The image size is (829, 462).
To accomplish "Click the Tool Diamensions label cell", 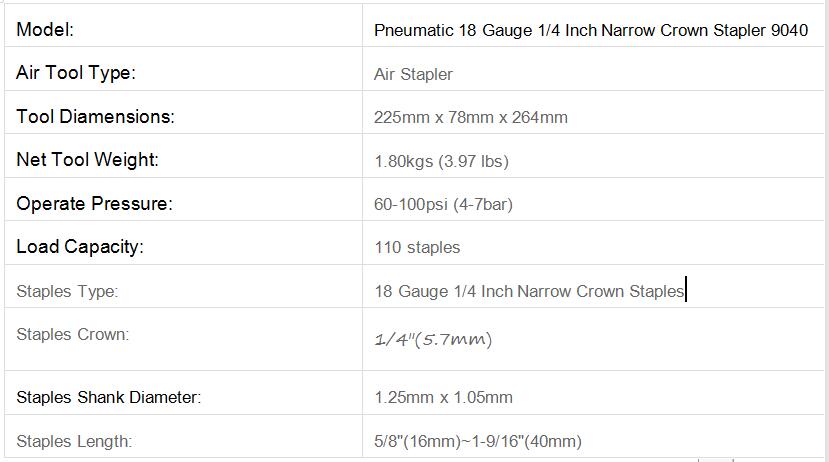I will pyautogui.click(x=183, y=112).
